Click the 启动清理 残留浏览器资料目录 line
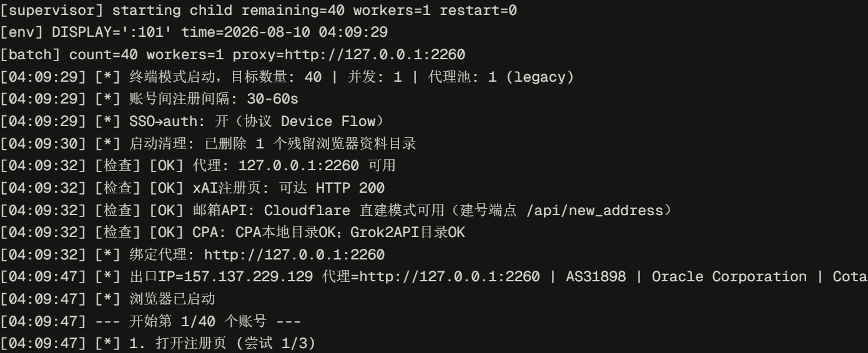Screen dimensions: 868x353 point(208,144)
